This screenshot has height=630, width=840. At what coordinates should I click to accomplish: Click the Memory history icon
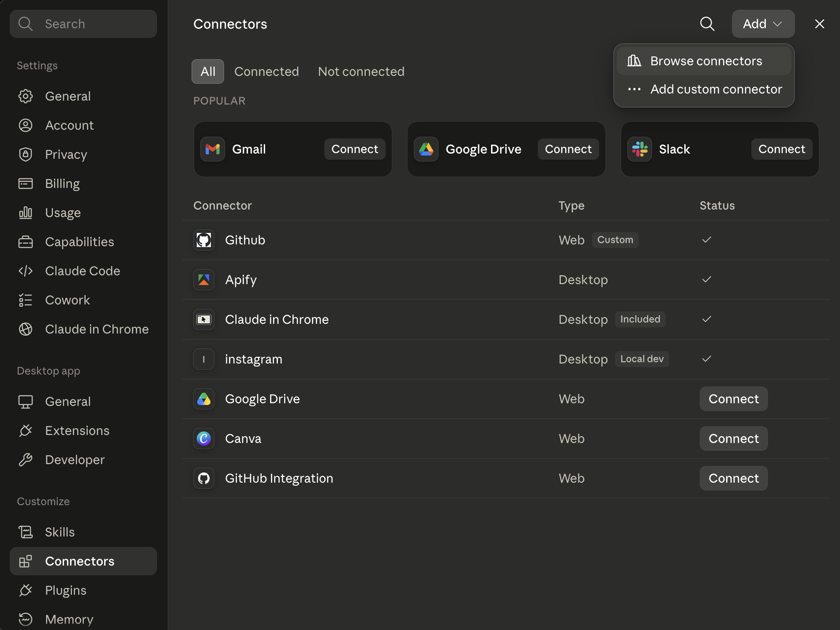tap(26, 619)
